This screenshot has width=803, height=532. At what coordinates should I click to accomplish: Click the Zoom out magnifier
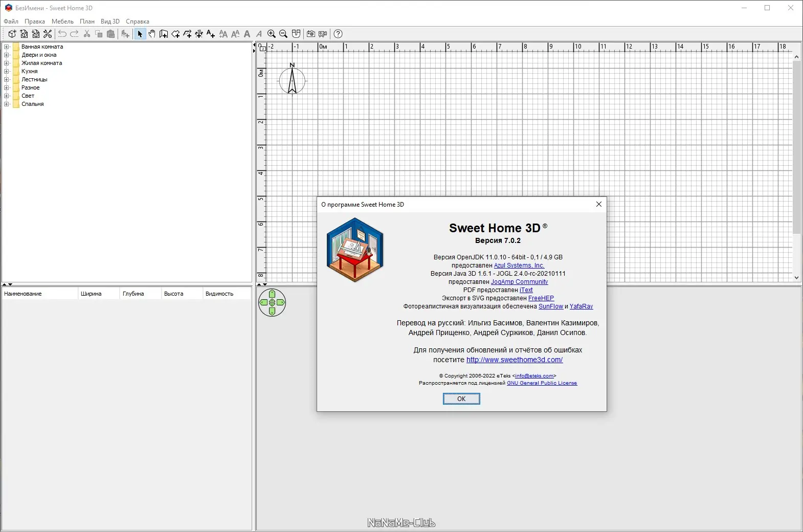[283, 34]
